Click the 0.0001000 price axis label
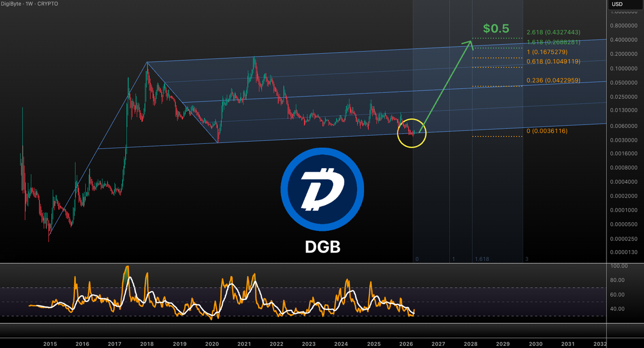The width and height of the screenshot is (644, 348). coord(623,210)
